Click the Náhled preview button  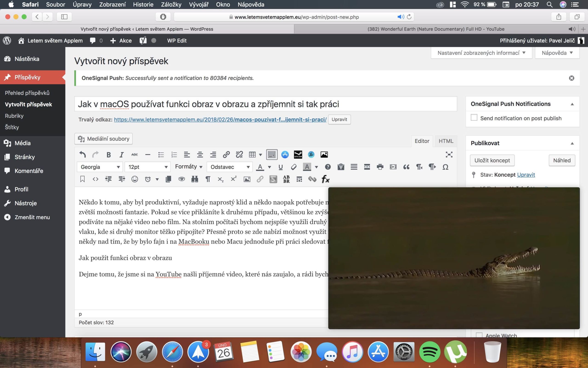click(x=562, y=160)
